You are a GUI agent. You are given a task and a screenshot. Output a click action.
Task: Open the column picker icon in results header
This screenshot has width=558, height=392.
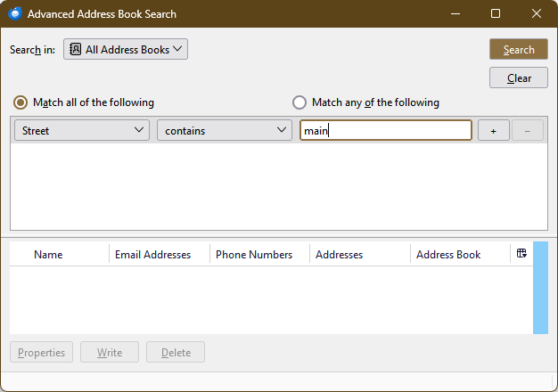click(x=521, y=254)
